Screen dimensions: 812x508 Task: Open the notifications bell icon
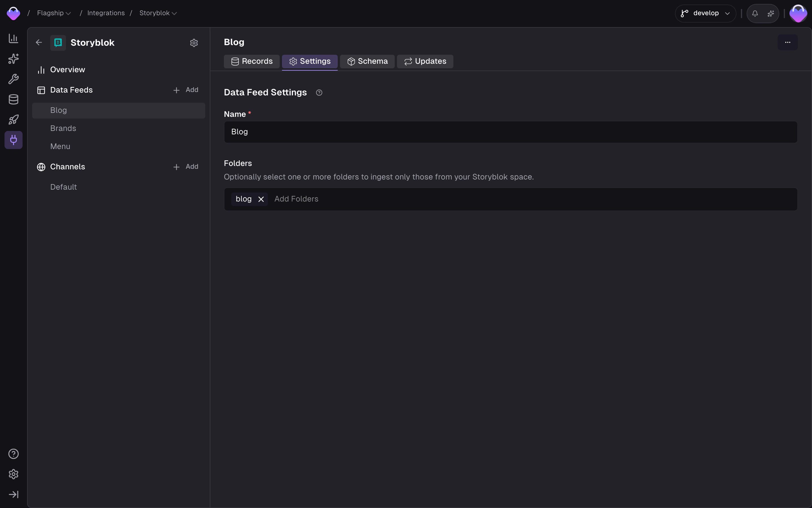[x=755, y=14]
